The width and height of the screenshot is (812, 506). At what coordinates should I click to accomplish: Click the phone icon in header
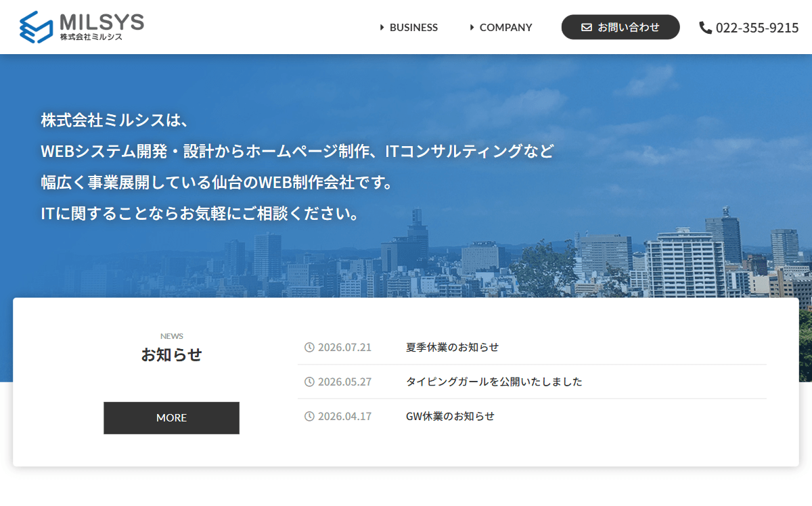click(706, 28)
